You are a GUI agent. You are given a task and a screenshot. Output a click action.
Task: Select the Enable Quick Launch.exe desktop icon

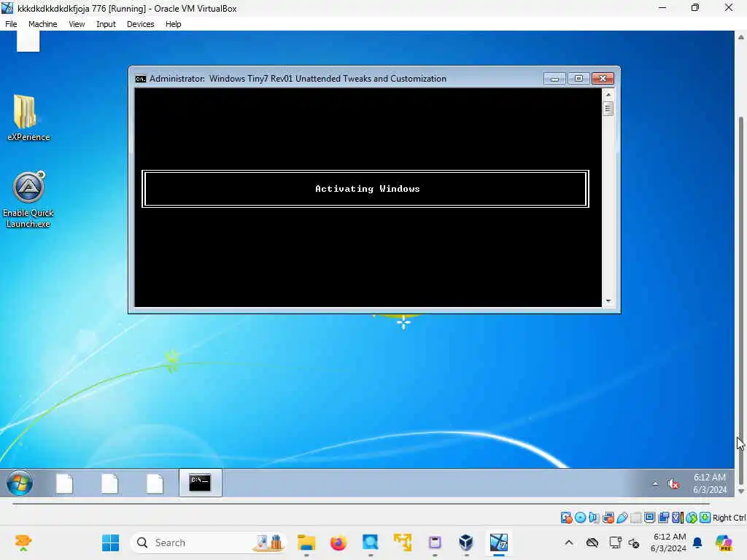(28, 199)
